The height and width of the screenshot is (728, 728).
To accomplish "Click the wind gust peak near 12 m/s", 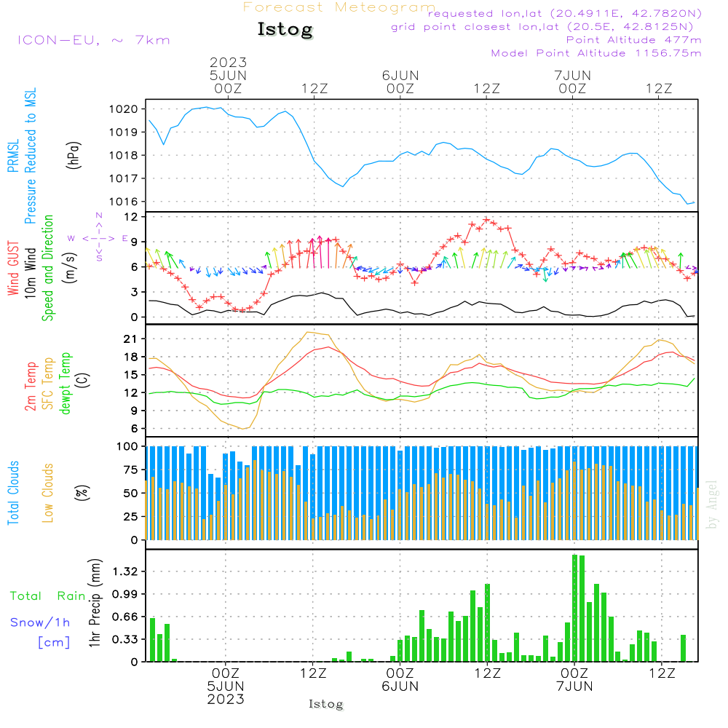I will click(486, 220).
